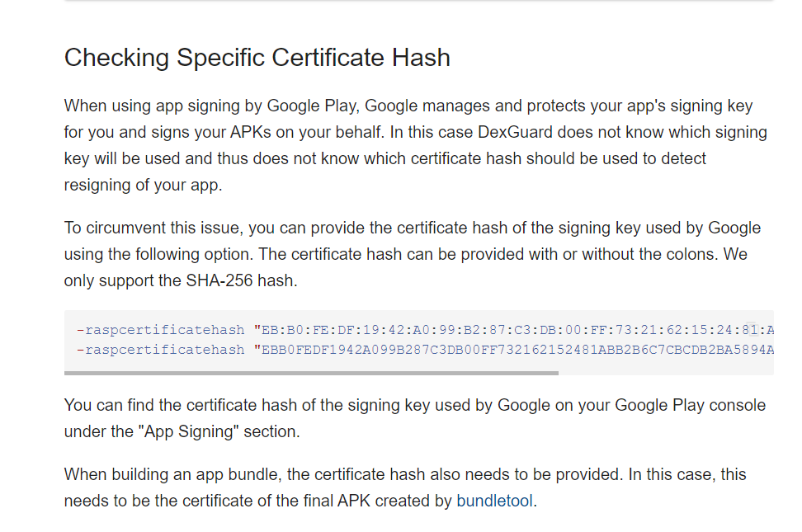Click the gray code block background below the code lines

[x=418, y=365]
